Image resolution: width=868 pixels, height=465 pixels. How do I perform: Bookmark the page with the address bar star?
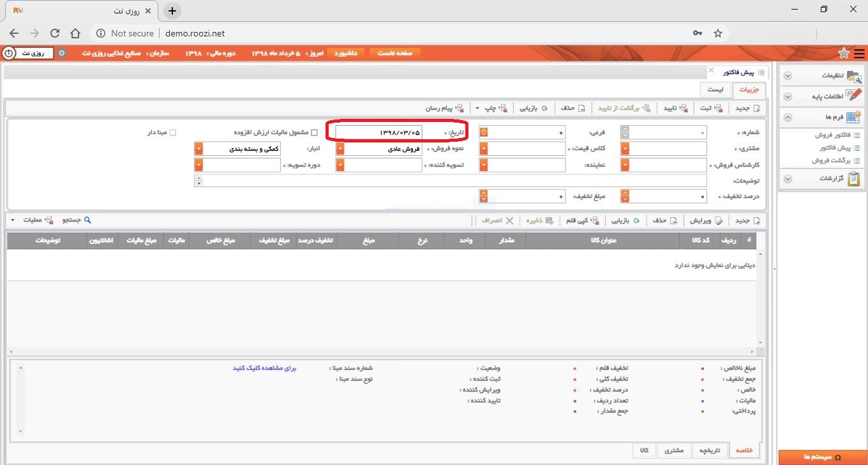tap(717, 33)
